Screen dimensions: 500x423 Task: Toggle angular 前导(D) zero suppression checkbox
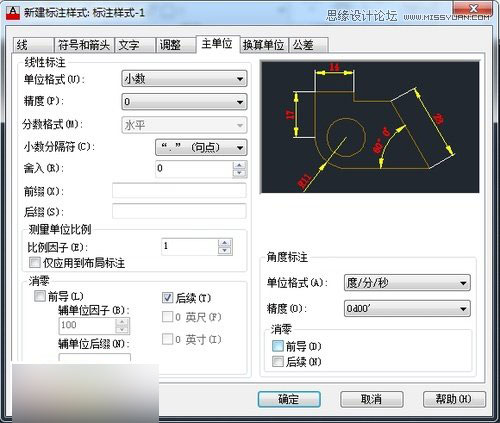click(x=278, y=346)
